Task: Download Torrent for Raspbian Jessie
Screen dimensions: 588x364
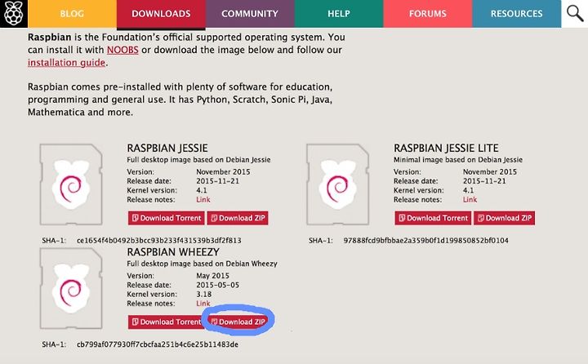Action: point(166,218)
